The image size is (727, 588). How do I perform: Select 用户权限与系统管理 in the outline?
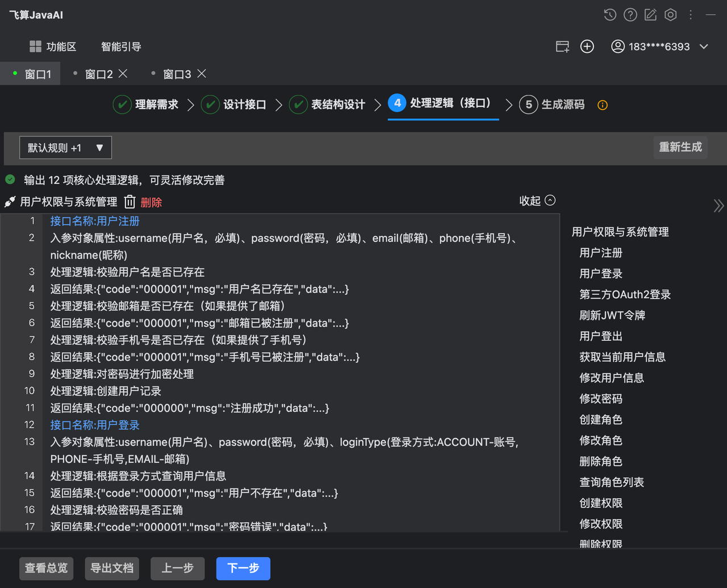pyautogui.click(x=620, y=232)
